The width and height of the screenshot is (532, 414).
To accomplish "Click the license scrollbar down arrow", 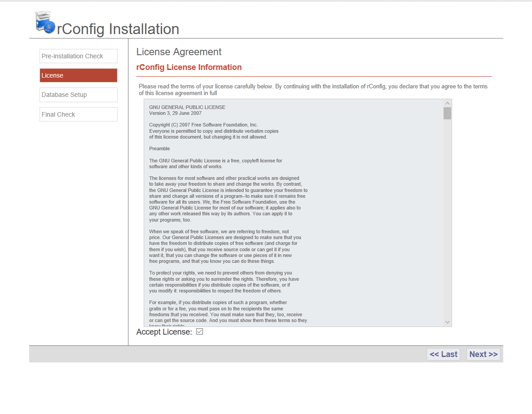I will [447, 322].
